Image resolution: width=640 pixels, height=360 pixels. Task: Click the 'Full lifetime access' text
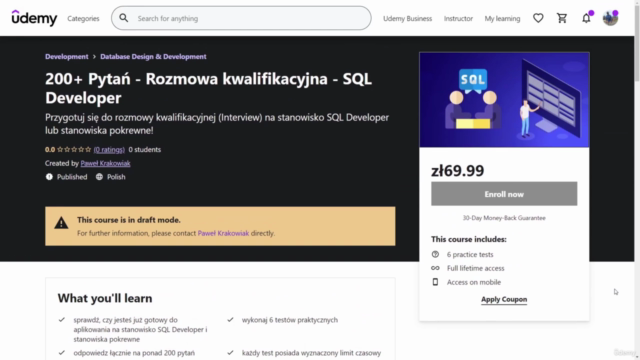point(476,268)
